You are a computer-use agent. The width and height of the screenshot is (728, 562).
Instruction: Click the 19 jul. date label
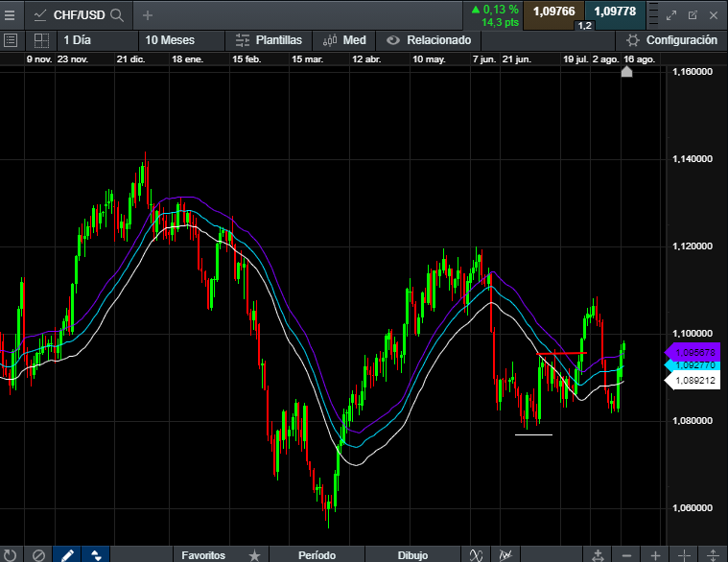point(575,59)
